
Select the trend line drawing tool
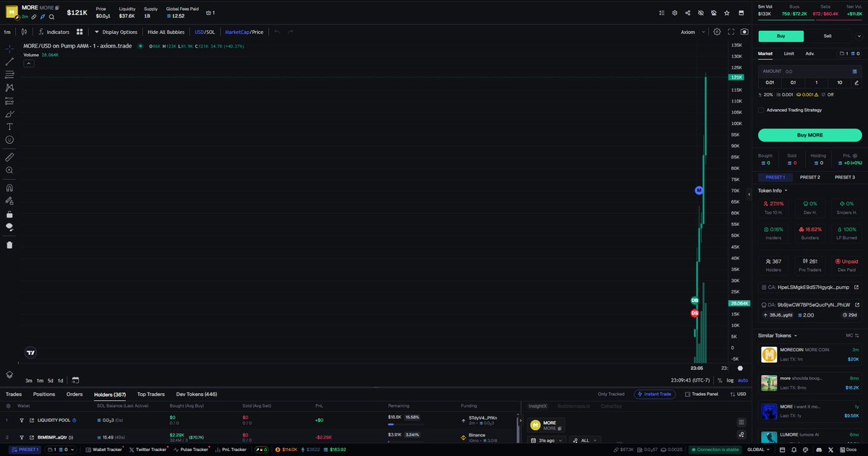[9, 61]
